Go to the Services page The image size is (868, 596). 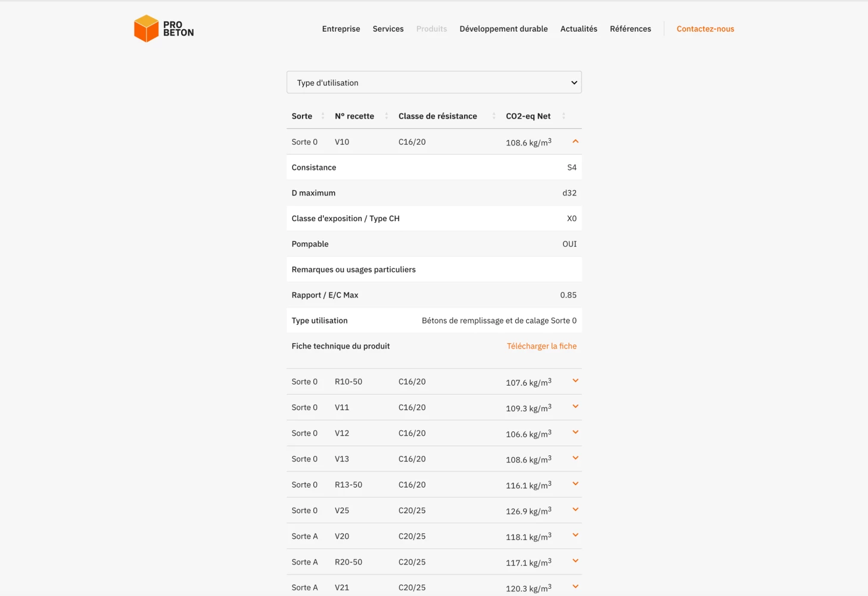pyautogui.click(x=388, y=29)
